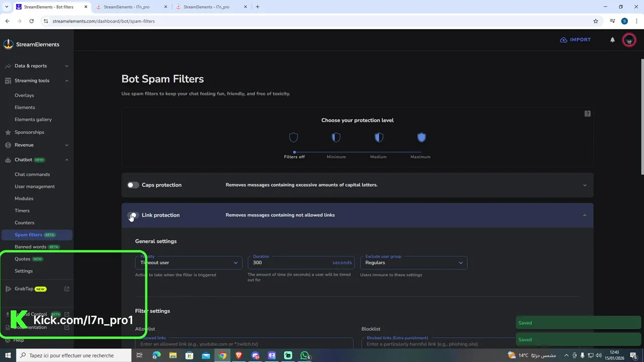
Task: Set protection slider to Medium point
Action: (x=379, y=152)
